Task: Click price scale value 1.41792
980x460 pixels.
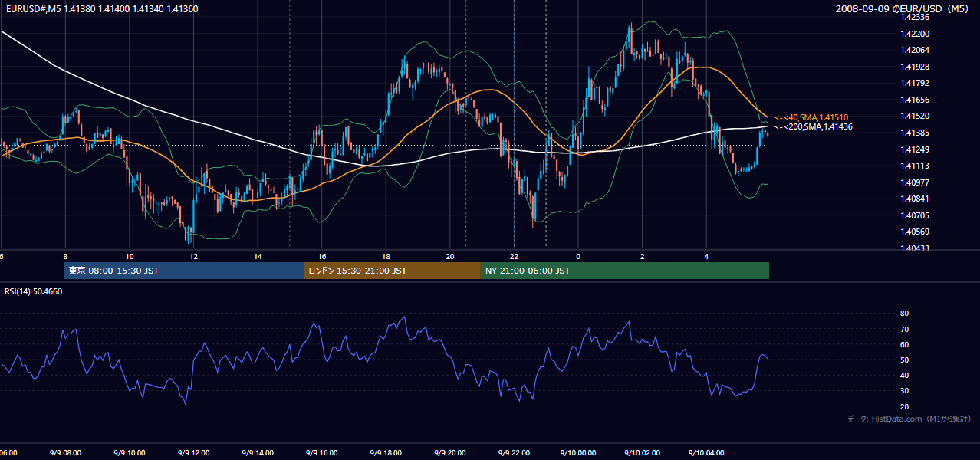Action: (916, 83)
